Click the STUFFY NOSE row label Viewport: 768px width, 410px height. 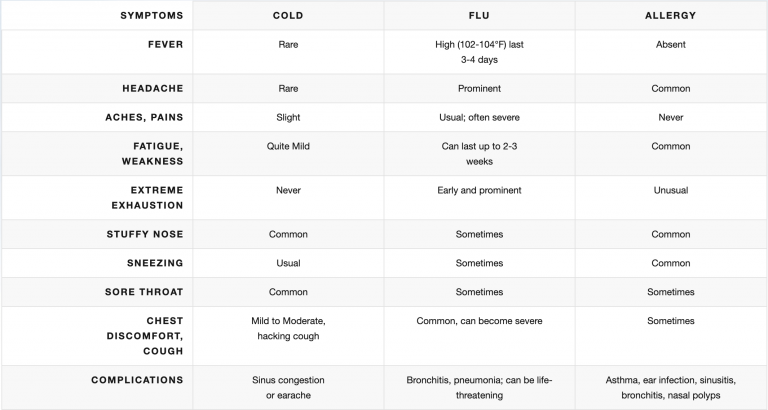point(145,234)
